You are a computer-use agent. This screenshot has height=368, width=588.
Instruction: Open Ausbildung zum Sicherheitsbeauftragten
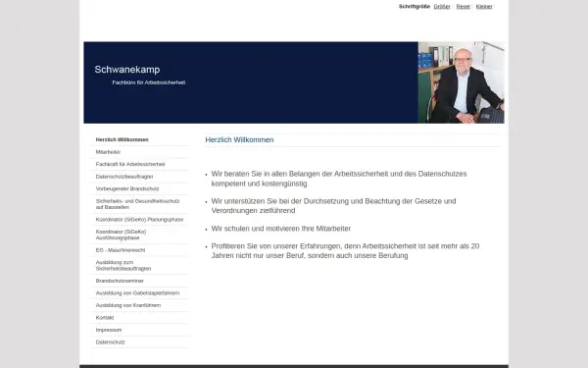click(x=123, y=266)
